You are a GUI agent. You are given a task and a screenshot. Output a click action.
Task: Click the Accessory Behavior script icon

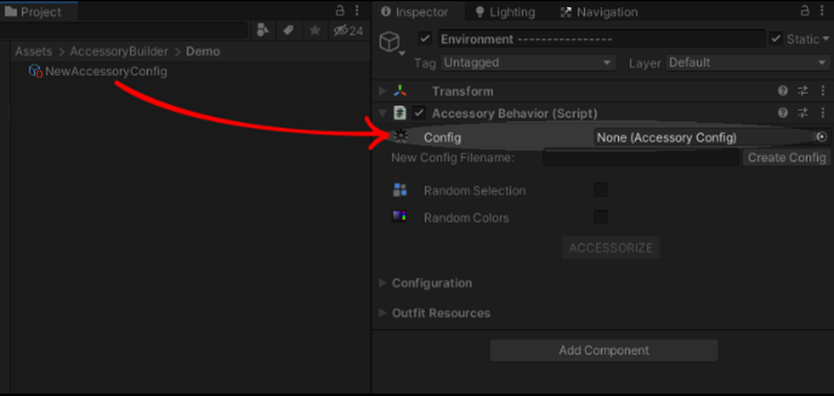400,113
